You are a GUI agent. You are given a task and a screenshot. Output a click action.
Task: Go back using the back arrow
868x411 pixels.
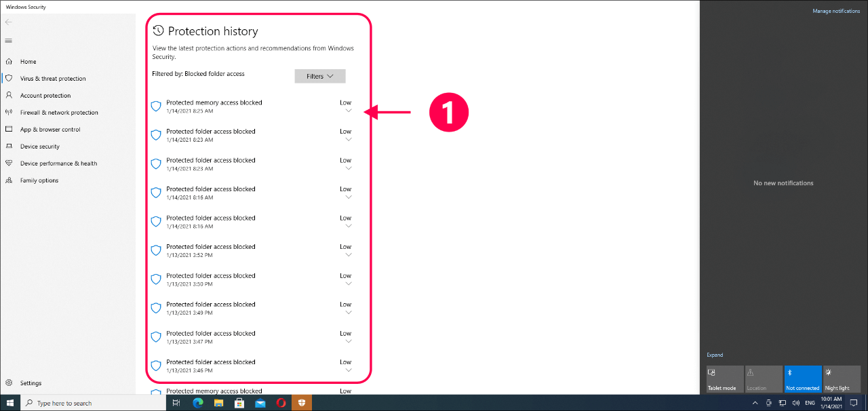point(8,22)
